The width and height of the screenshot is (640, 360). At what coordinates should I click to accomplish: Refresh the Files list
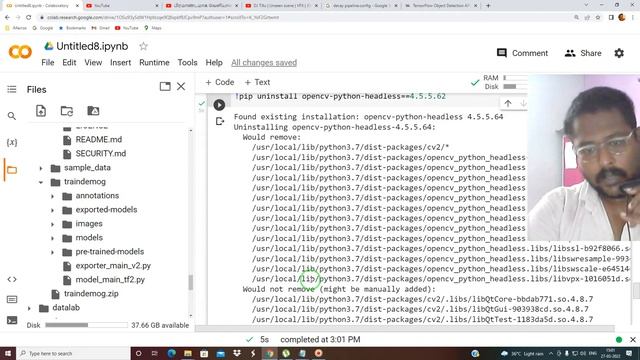67,111
